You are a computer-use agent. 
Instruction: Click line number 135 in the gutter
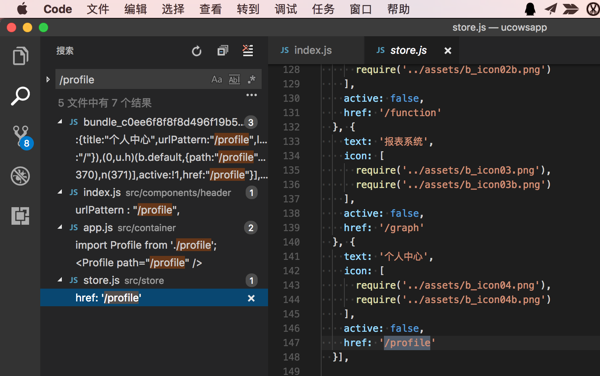point(291,170)
